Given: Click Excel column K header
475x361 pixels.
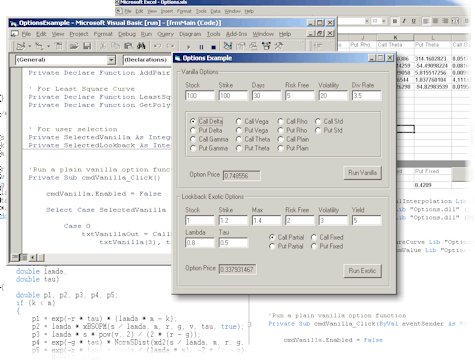Looking at the screenshot, I should [395, 38].
